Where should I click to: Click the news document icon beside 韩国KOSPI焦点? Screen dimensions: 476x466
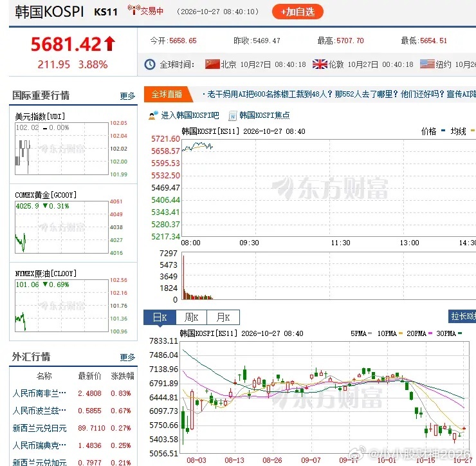(x=233, y=116)
